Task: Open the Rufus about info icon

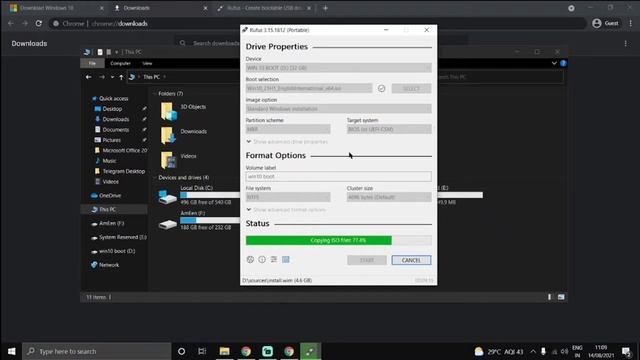Action: point(262,260)
